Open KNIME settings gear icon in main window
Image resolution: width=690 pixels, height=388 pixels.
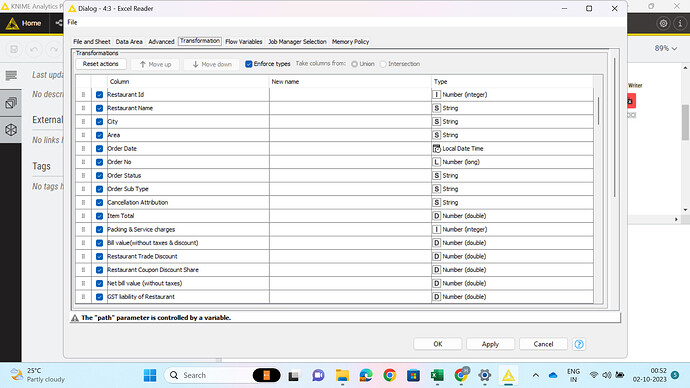(663, 23)
